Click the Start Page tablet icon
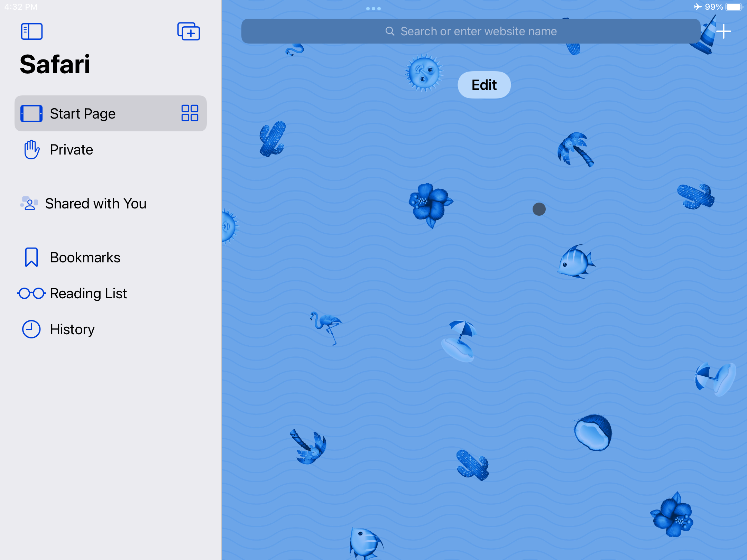Screen dimensions: 747x560 (31, 114)
